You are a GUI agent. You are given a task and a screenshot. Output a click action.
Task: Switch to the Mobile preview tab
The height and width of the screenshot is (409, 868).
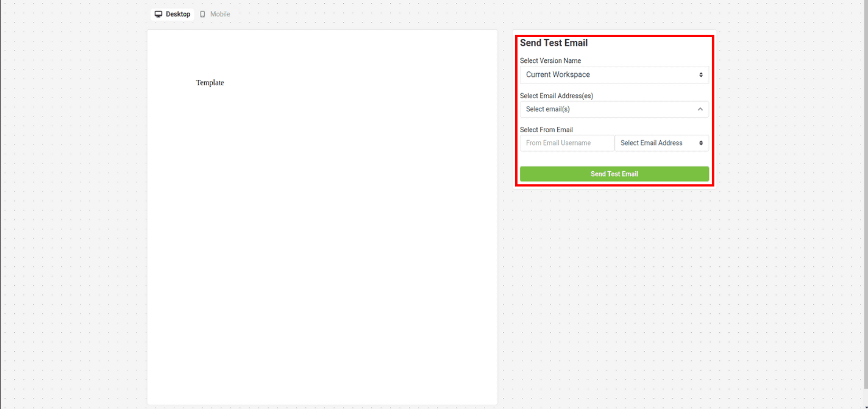pyautogui.click(x=215, y=14)
